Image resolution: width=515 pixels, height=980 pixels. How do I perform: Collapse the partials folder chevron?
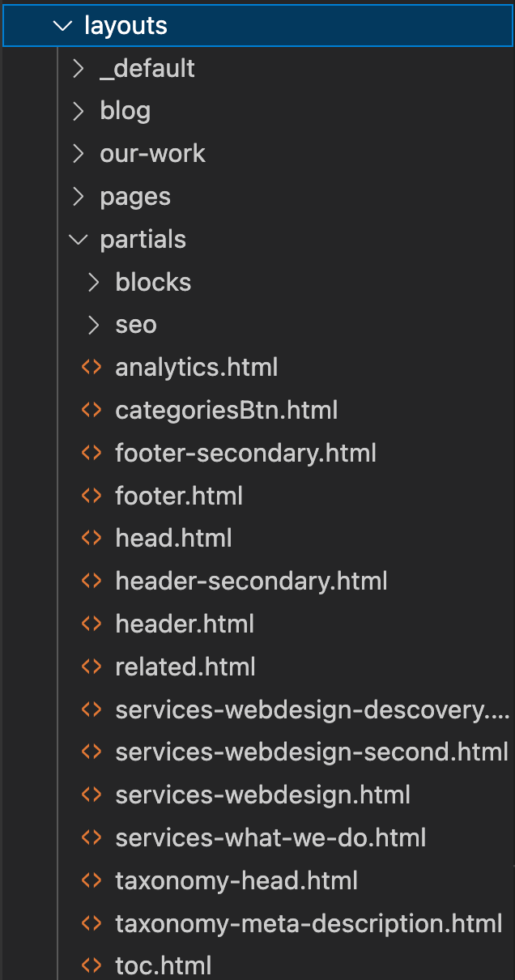point(79,240)
